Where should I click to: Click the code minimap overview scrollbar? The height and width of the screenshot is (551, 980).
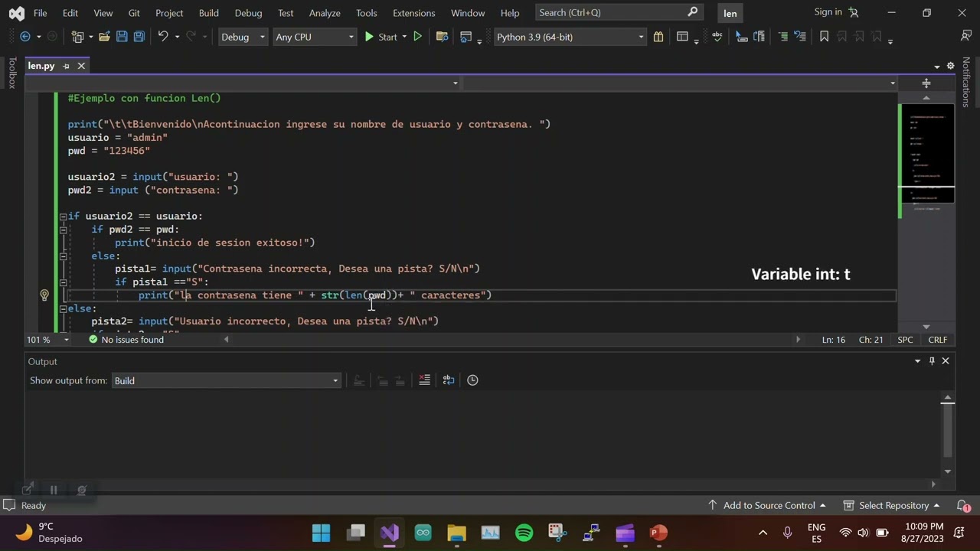pos(926,213)
